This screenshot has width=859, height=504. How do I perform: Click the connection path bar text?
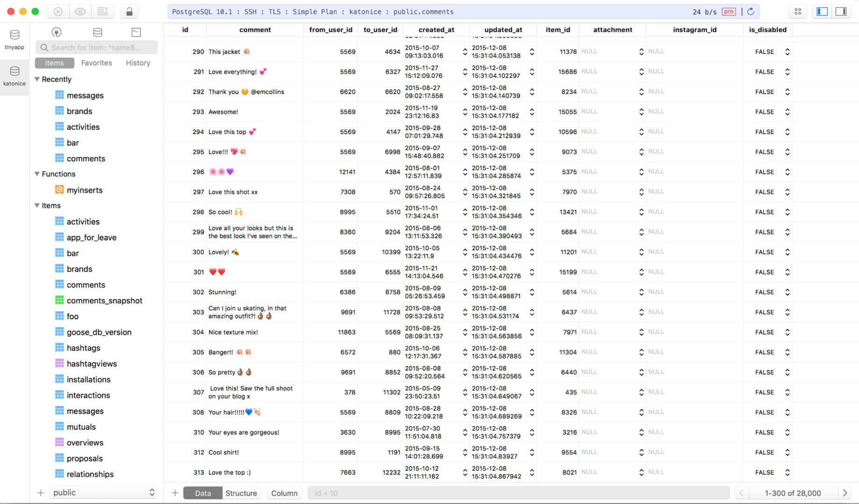click(312, 12)
